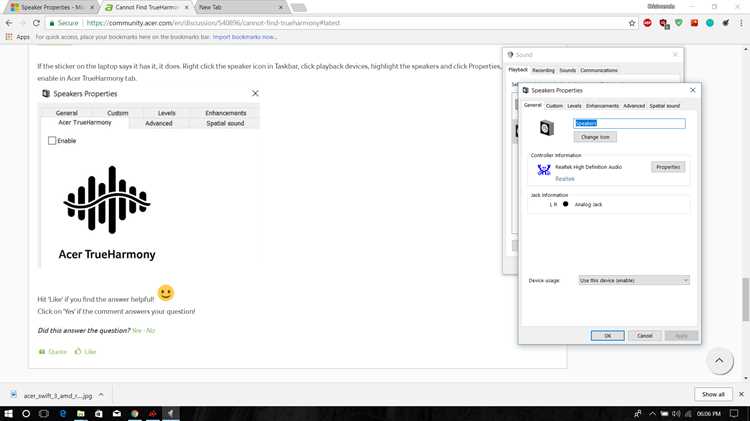Open Microsoft Store from the taskbar
The image size is (750, 421).
pyautogui.click(x=99, y=413)
